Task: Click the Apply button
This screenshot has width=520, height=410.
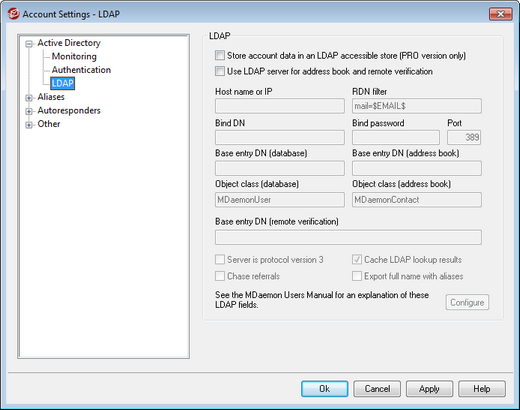Action: pyautogui.click(x=429, y=389)
